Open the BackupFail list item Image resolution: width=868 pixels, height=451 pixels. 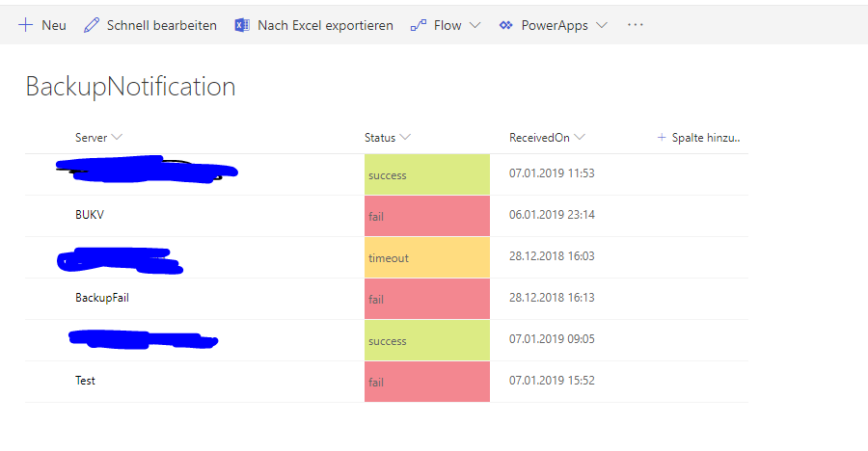coord(102,298)
